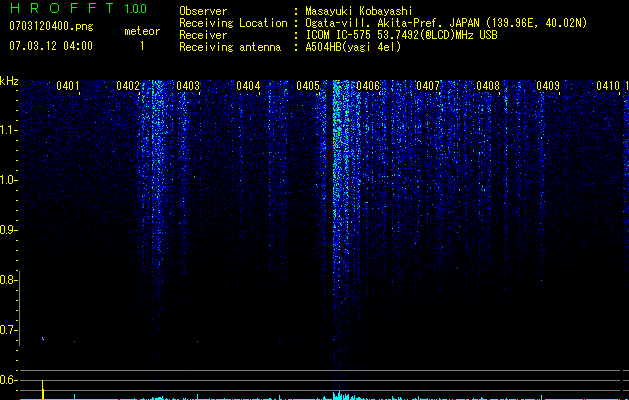
Task: Click the red meteor echo dot near 0.7 kHz
Action: (x=43, y=339)
